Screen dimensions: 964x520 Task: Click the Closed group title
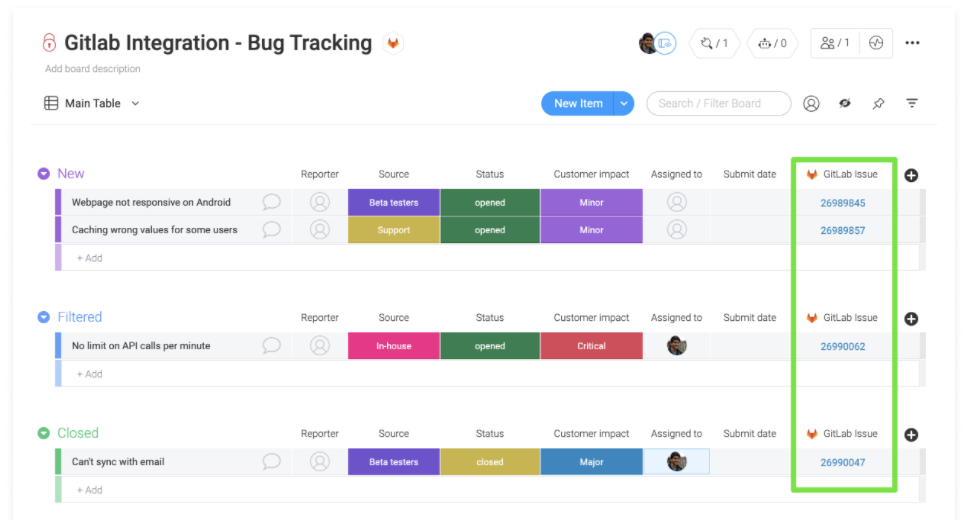[77, 433]
